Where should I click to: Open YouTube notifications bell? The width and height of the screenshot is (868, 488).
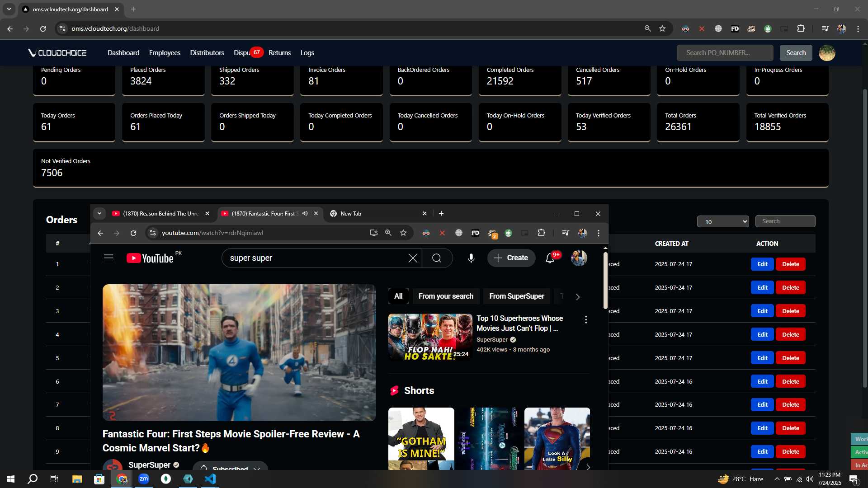click(x=550, y=258)
